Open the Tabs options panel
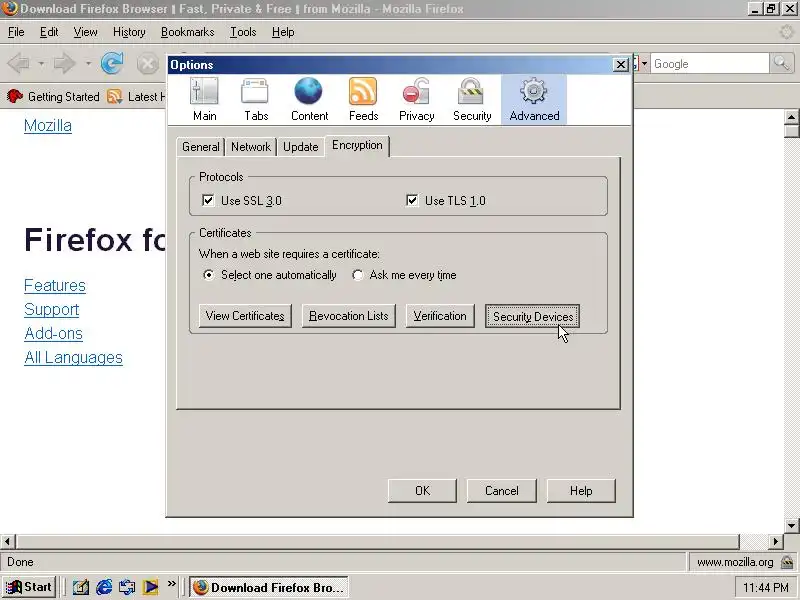This screenshot has width=800, height=600. 256,100
